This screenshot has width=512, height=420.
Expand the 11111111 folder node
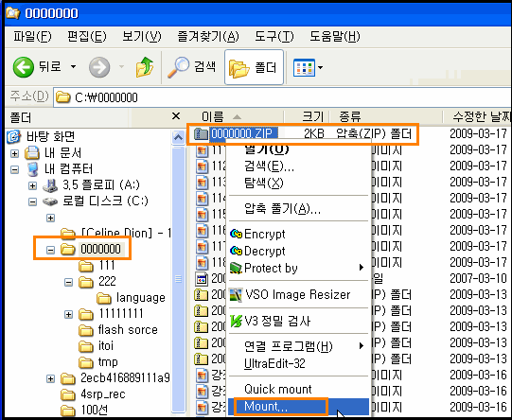point(68,315)
